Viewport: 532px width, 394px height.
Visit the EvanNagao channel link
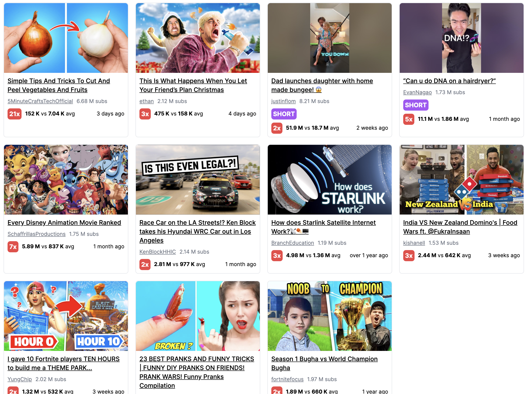point(417,92)
